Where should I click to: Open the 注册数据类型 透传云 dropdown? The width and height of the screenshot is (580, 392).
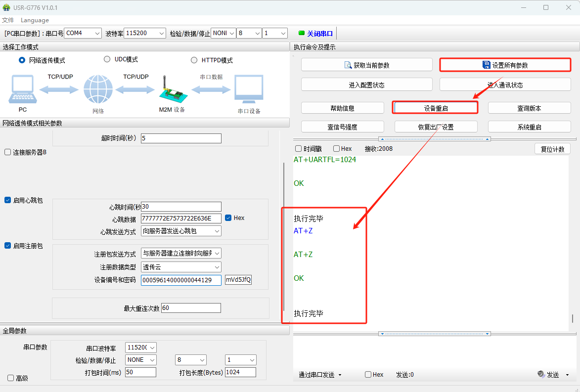(x=181, y=267)
